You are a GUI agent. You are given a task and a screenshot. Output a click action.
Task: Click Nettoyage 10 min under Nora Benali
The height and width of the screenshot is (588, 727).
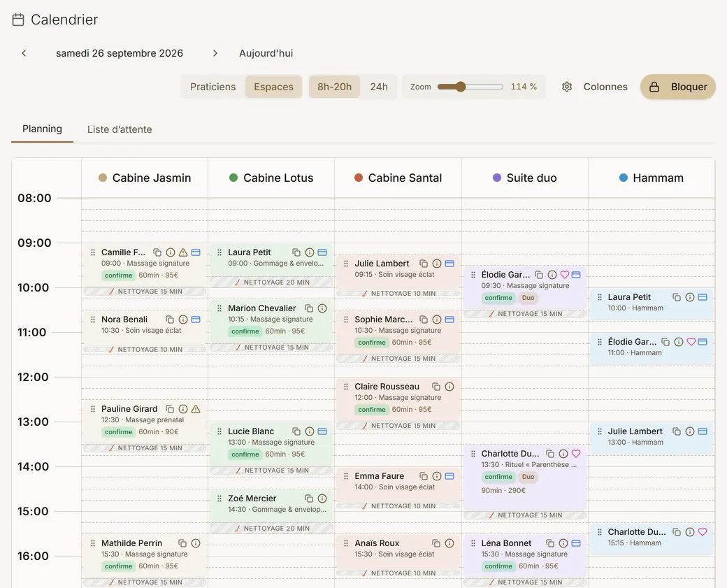[144, 349]
